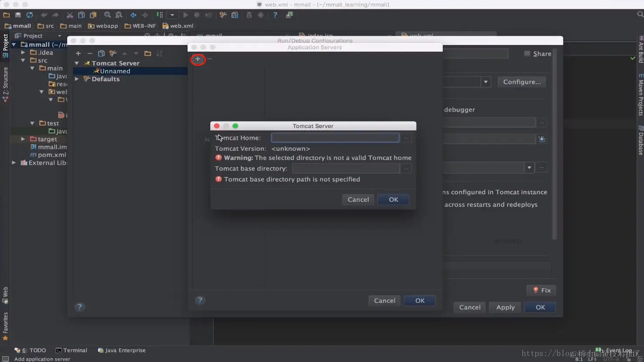Click the Fix button
644x362 pixels.
click(542, 290)
